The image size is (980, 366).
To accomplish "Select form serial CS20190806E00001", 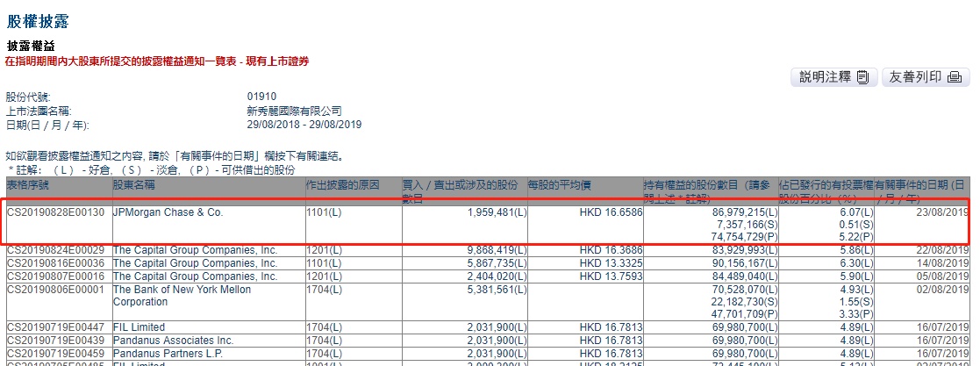I will [55, 290].
